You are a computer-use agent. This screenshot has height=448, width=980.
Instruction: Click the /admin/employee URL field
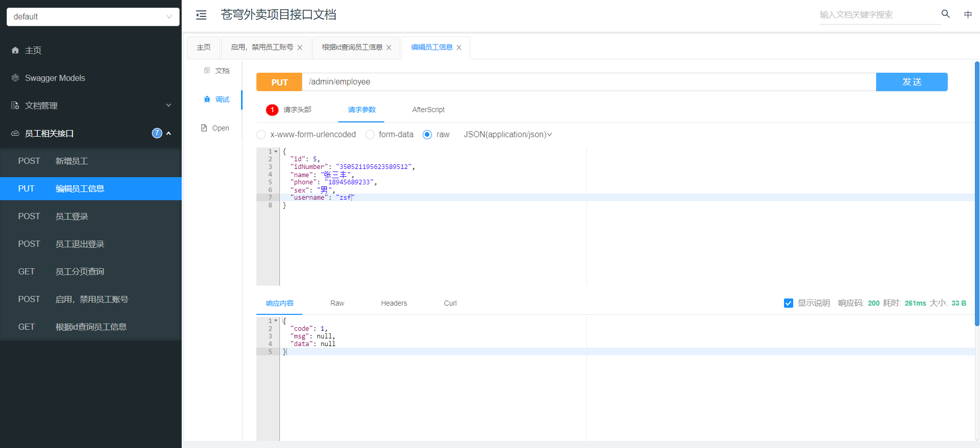point(589,82)
